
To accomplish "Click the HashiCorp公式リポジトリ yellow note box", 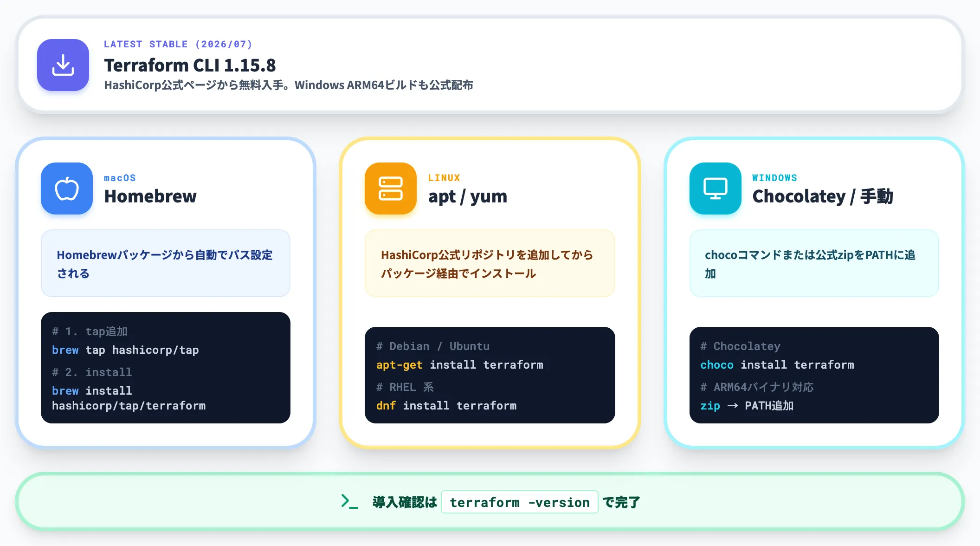I will click(x=490, y=263).
